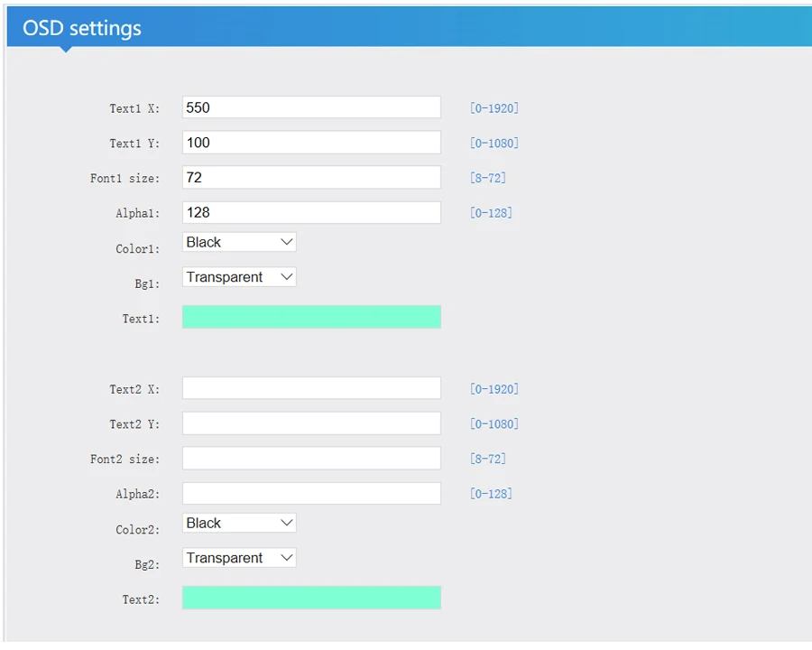
Task: Click the "Text1 X:" label
Action: coord(134,108)
